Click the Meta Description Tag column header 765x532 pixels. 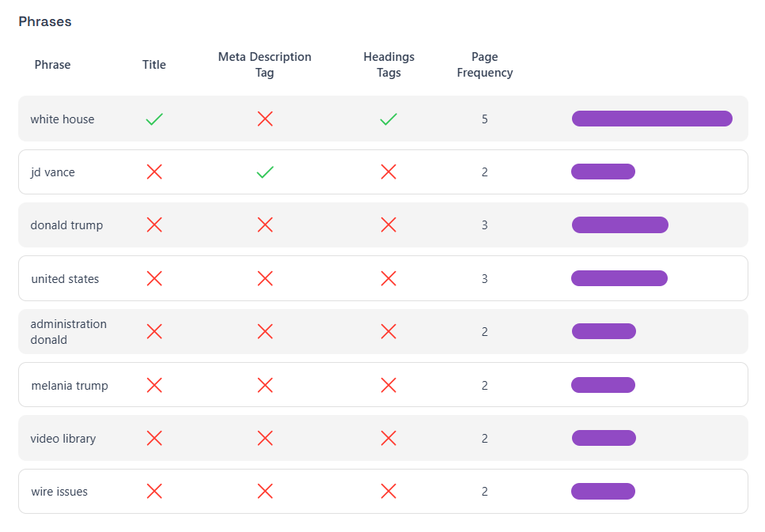[265, 65]
